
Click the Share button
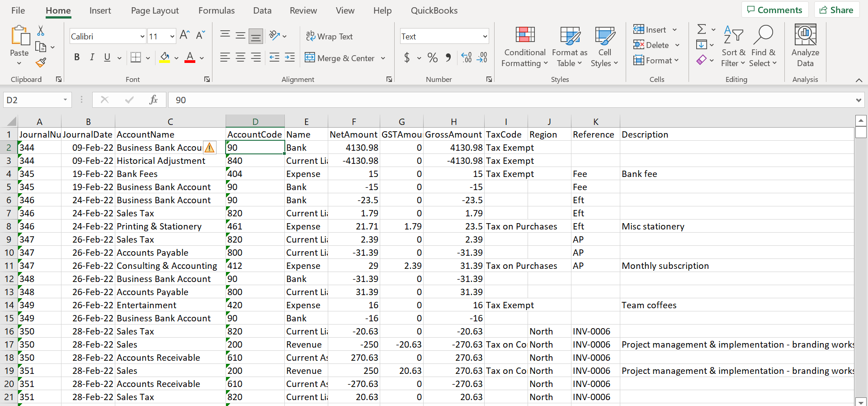(x=836, y=10)
